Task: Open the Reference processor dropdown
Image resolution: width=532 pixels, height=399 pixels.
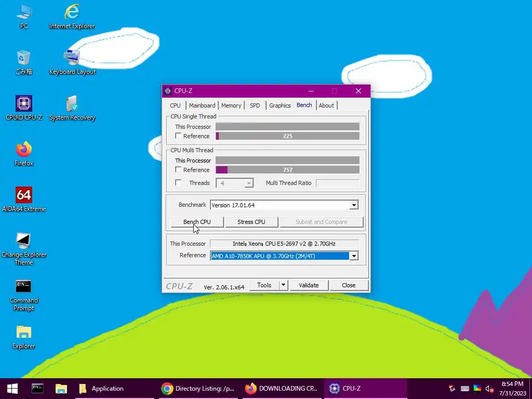Action: (354, 256)
